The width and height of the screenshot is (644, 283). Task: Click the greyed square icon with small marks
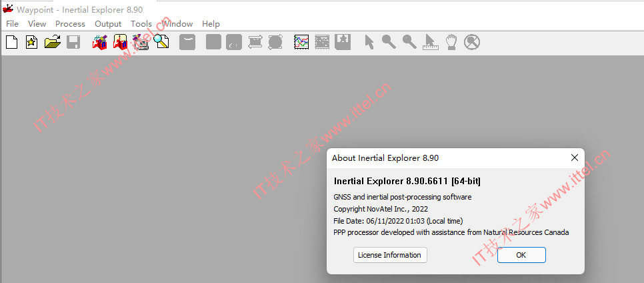[x=234, y=42]
